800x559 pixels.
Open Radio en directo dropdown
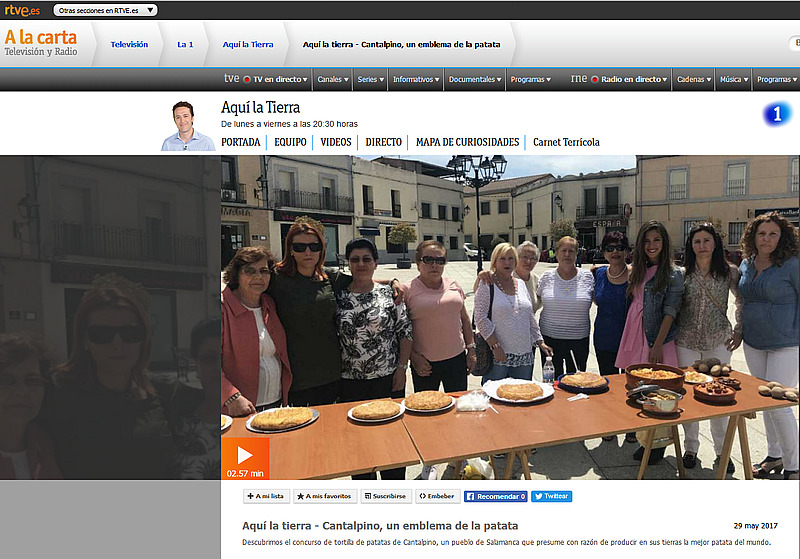click(x=631, y=79)
